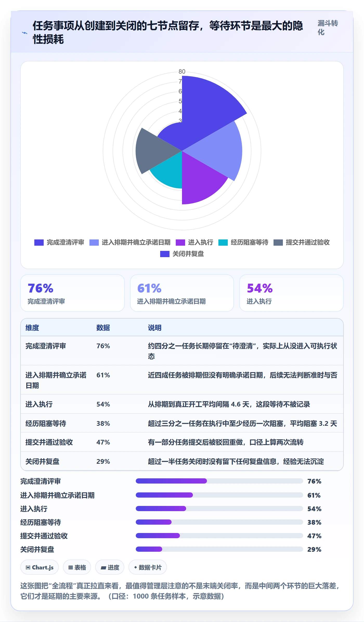Click the 进入排期并确立承诺日期 progress bar
This screenshot has width=364, height=622.
pyautogui.click(x=219, y=495)
